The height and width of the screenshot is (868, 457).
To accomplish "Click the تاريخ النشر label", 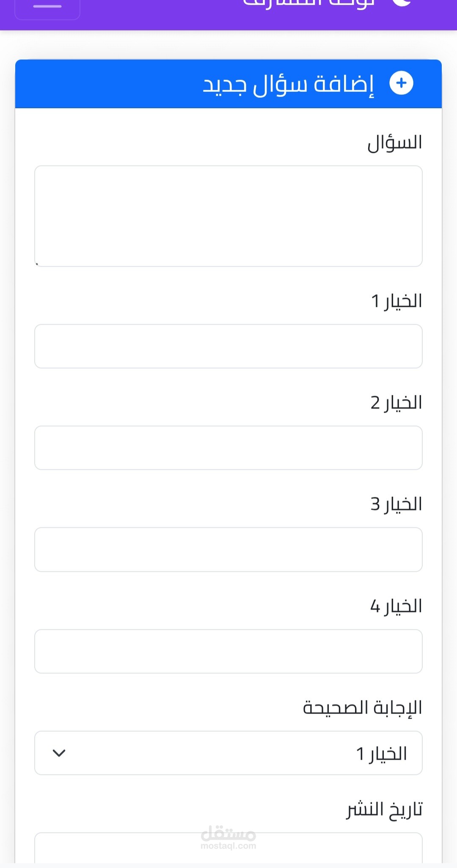I will [385, 810].
